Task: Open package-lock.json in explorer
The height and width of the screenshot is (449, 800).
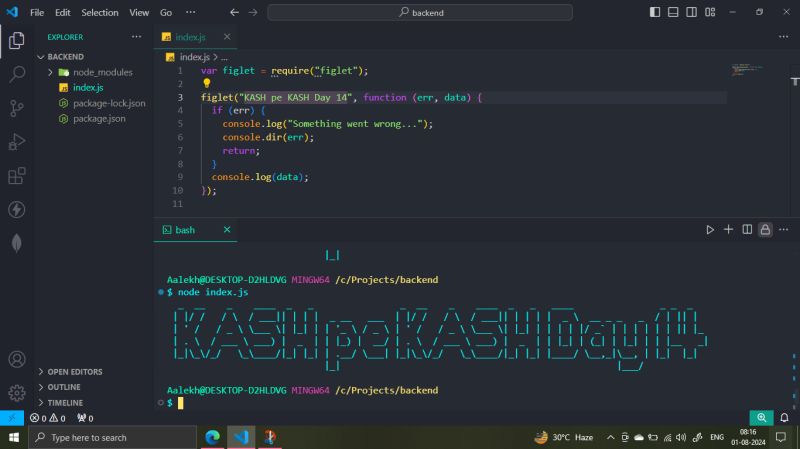Action: point(109,103)
